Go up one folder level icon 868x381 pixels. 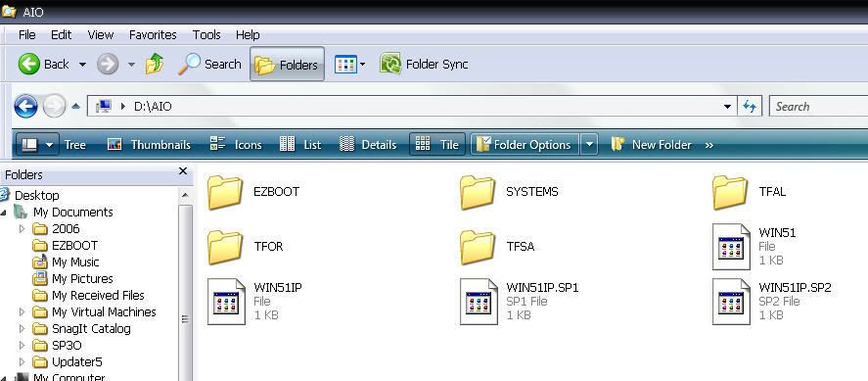(x=155, y=65)
